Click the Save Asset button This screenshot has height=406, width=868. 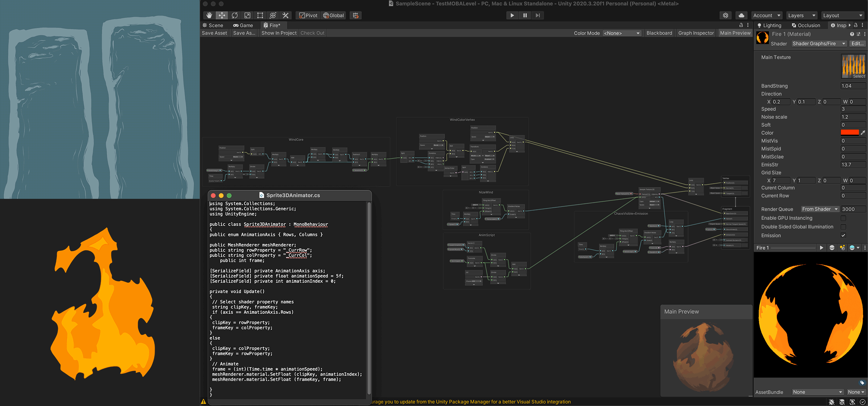(214, 33)
